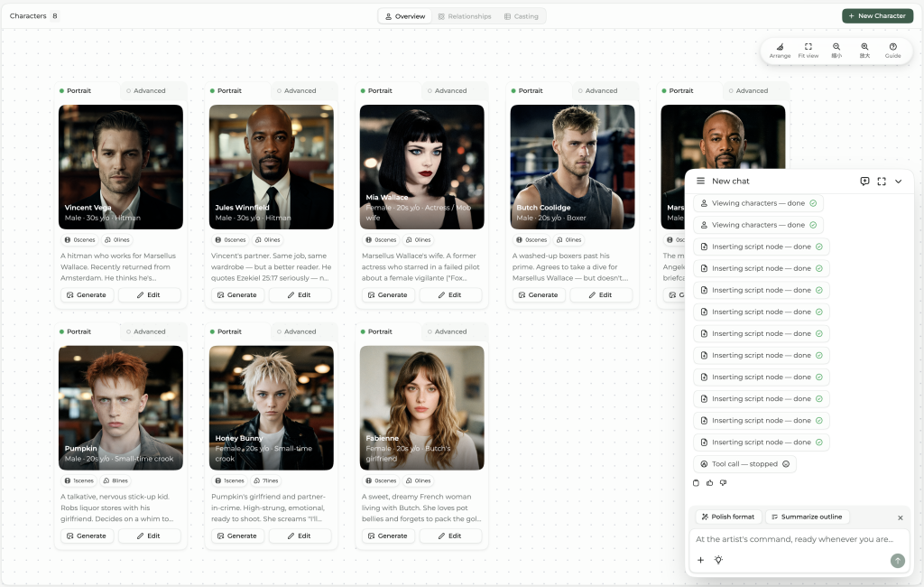This screenshot has width=924, height=587.
Task: Switch to the Overview tab
Action: (405, 16)
